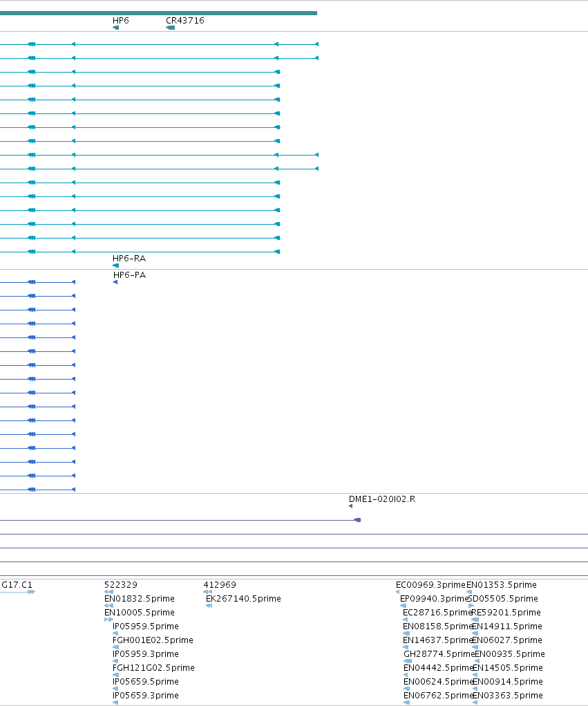Click the HP6 gene arrow glyph
Image resolution: width=588 pixels, height=706 pixels.
pyautogui.click(x=115, y=28)
